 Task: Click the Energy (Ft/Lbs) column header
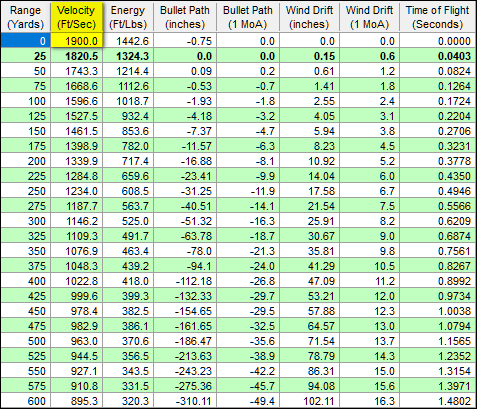click(x=128, y=17)
